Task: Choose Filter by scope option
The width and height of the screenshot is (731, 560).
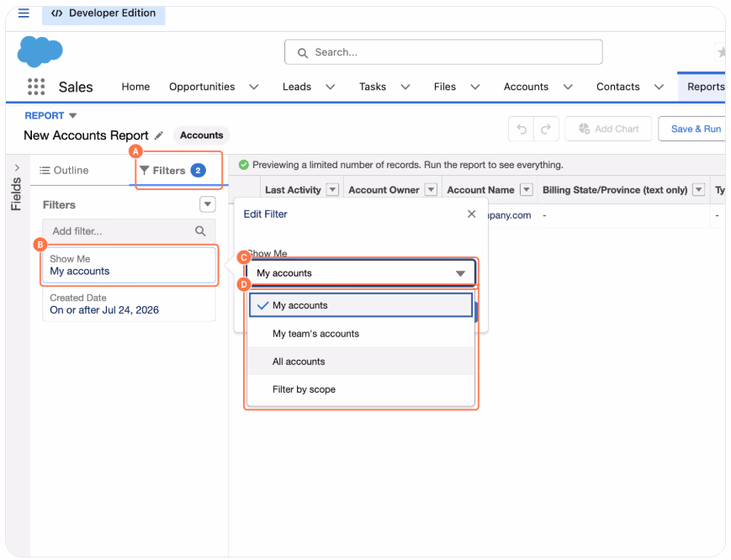Action: click(361, 389)
